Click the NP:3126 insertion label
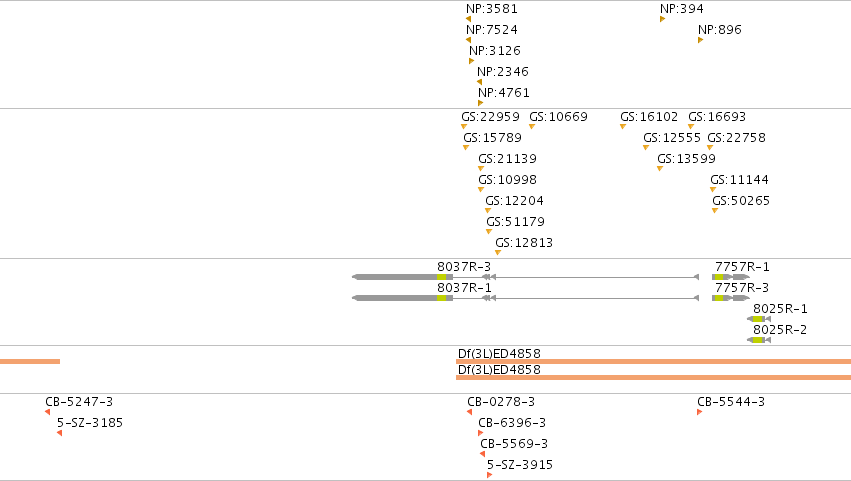 pos(495,50)
